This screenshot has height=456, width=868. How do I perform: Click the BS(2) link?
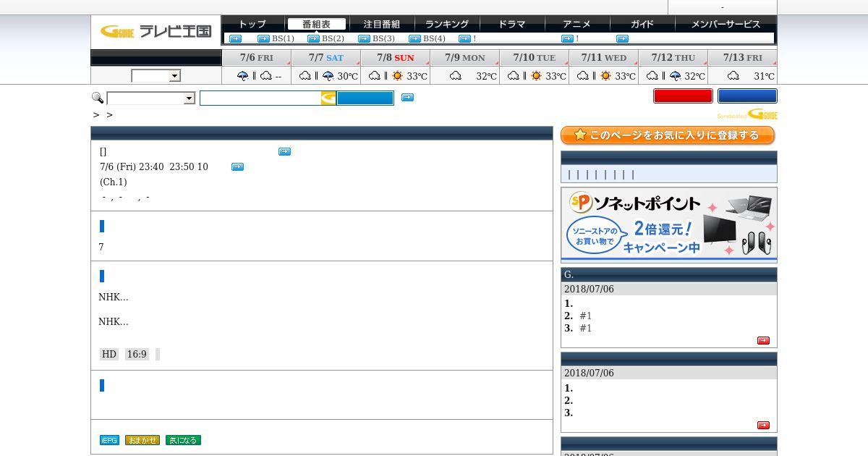(333, 38)
